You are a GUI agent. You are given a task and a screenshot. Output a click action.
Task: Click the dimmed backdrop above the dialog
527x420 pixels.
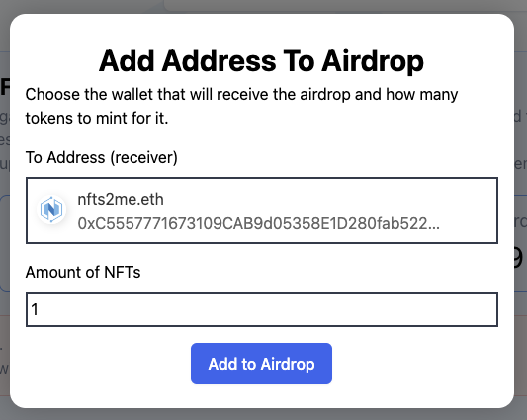(262, 6)
